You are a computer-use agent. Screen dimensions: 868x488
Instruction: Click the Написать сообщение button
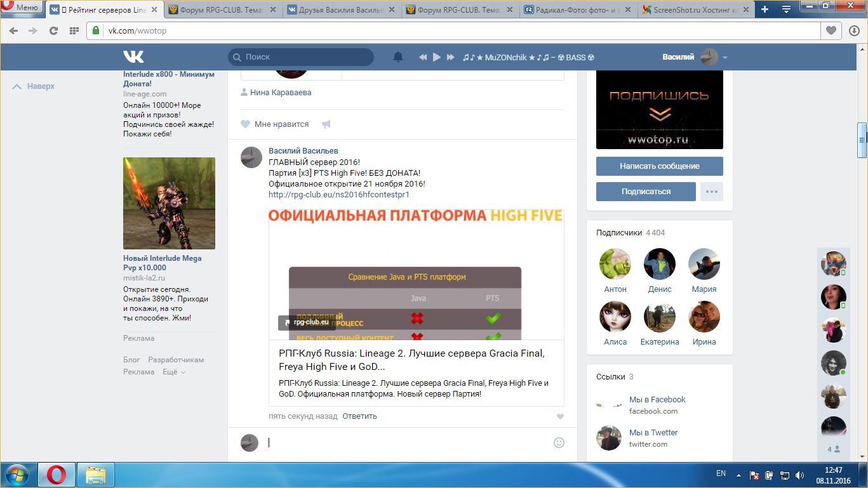(x=659, y=166)
